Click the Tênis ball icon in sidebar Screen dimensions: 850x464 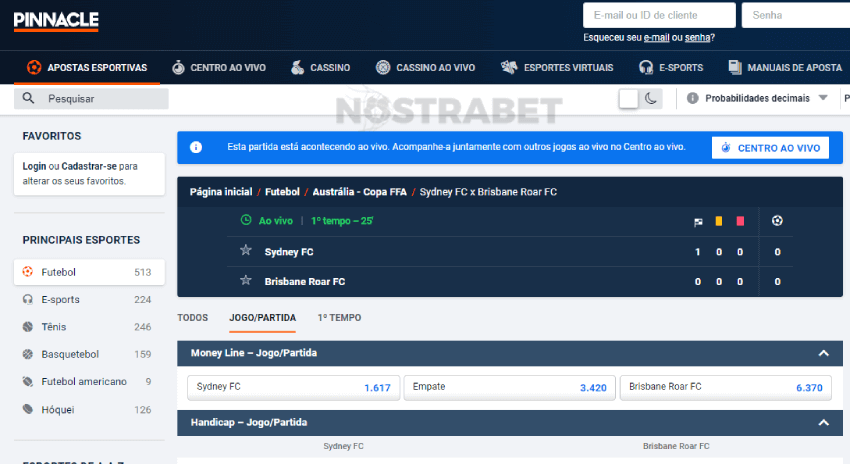coord(28,326)
